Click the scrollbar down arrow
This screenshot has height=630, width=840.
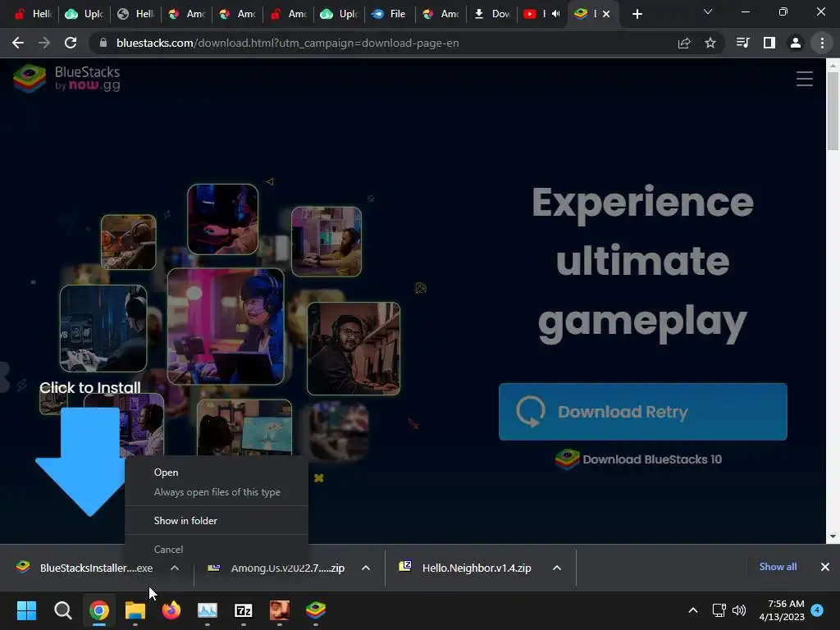(833, 536)
